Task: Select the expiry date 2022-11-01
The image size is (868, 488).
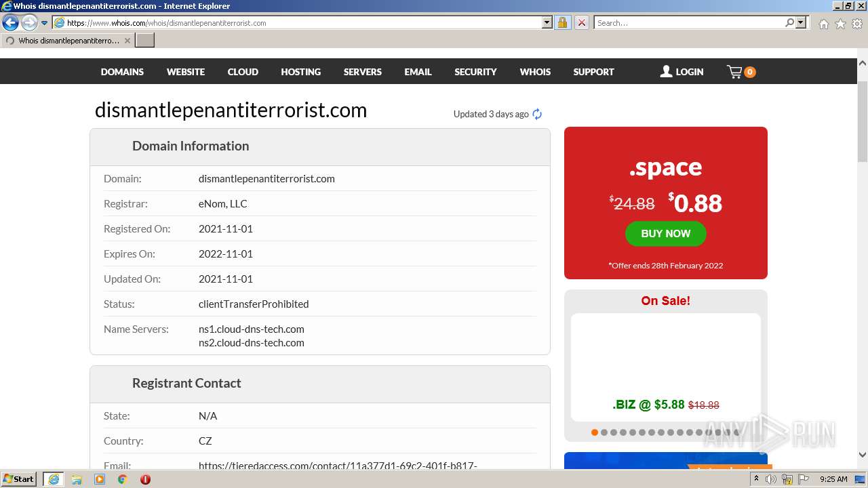Action: click(x=226, y=254)
